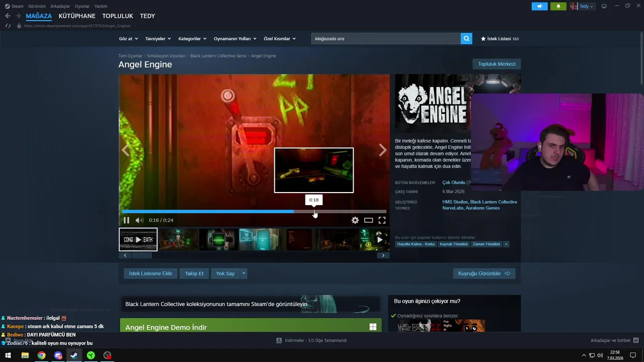Add a tag with the plus button
Screen dimensions: 644x362
506,244
